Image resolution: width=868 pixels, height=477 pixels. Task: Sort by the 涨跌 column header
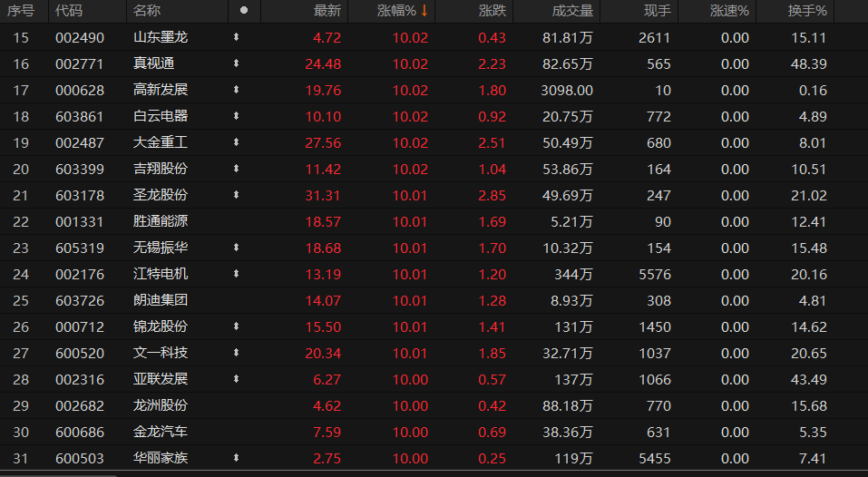pos(493,11)
